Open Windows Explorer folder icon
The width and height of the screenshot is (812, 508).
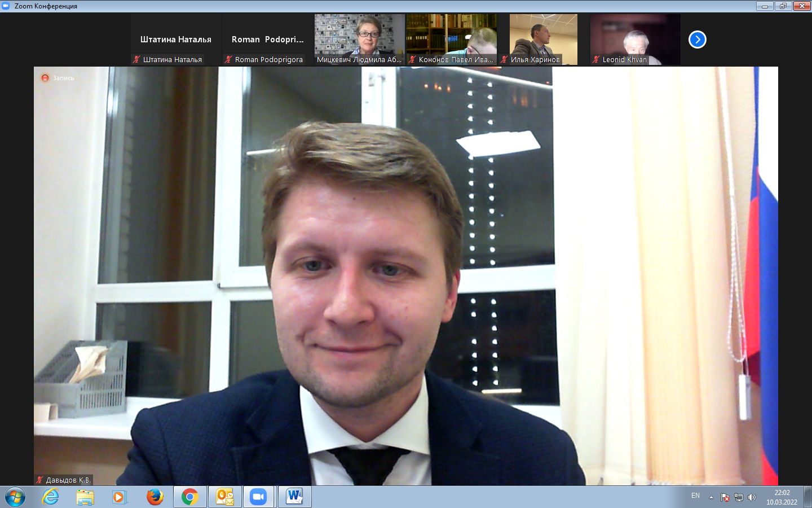pos(85,497)
